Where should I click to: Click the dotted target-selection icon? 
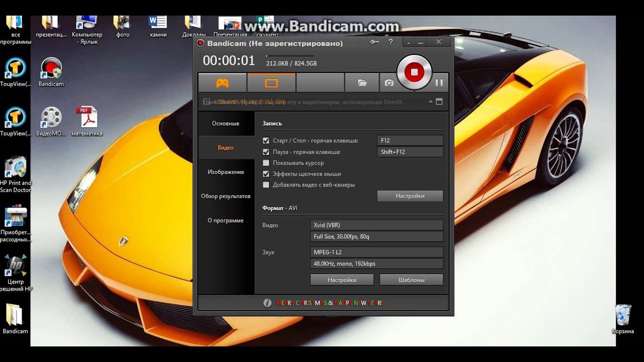click(206, 102)
